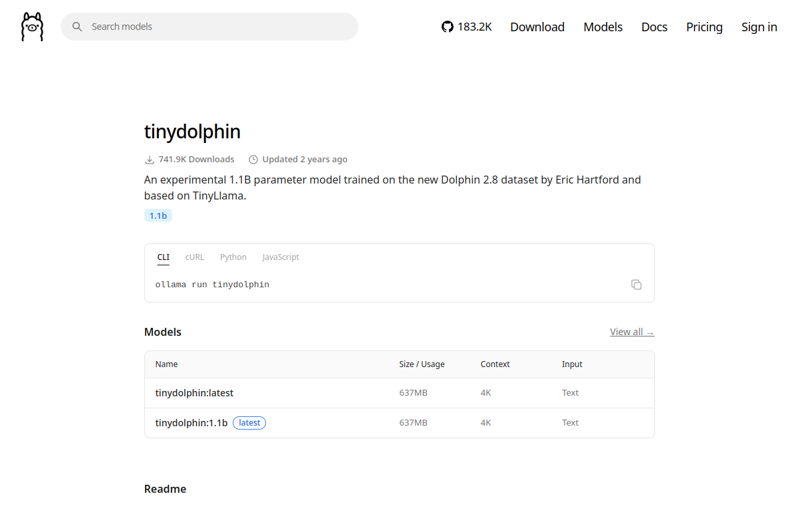798x532 pixels.
Task: Click the Name column header
Action: 167,364
